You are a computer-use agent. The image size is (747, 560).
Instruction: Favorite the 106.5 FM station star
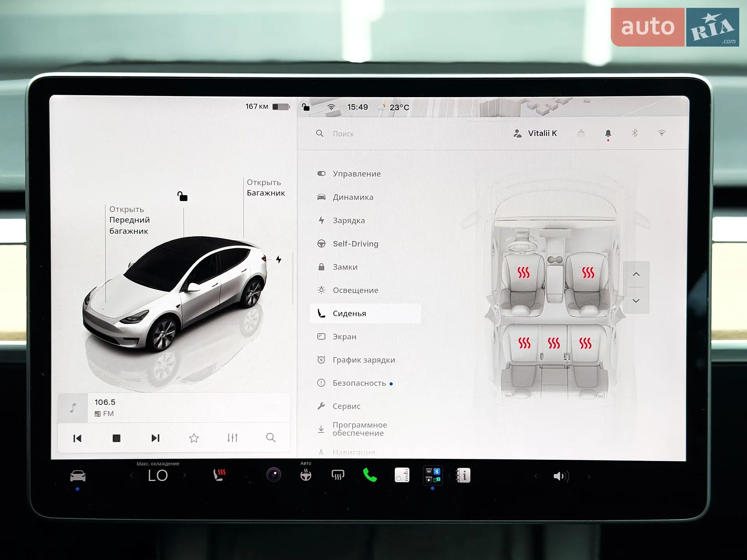(x=194, y=438)
